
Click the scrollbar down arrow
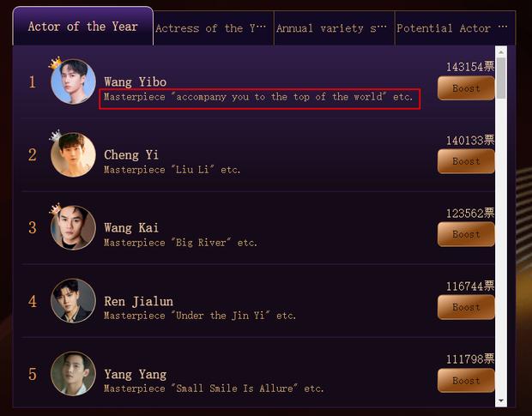click(501, 401)
